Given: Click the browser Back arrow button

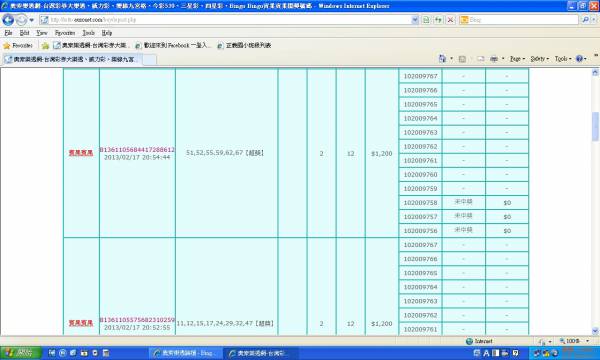Looking at the screenshot, I should pyautogui.click(x=8, y=20).
